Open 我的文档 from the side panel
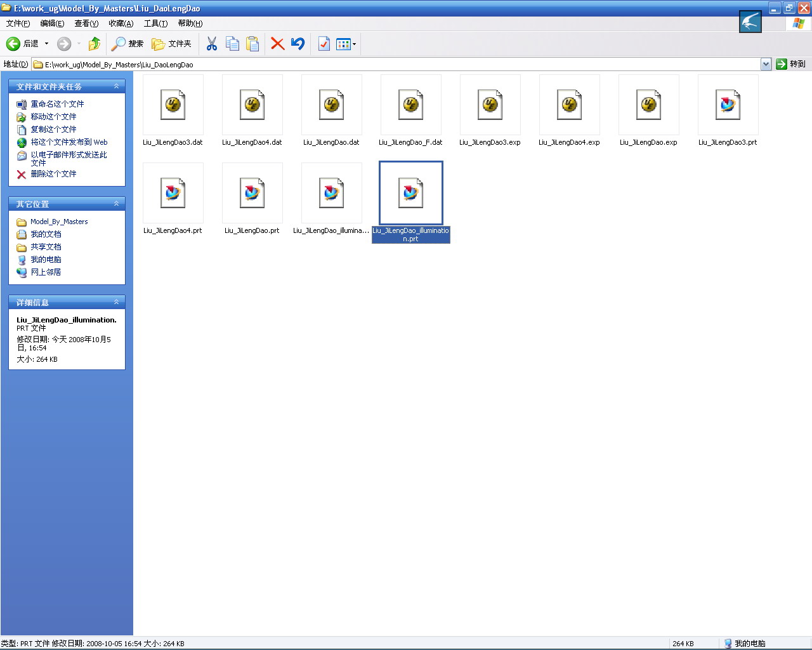Image resolution: width=812 pixels, height=650 pixels. (46, 234)
